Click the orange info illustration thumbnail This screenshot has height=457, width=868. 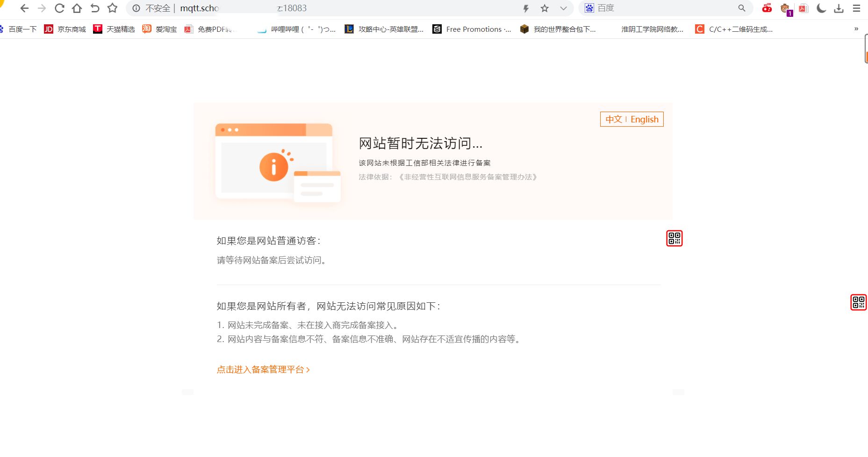point(278,163)
